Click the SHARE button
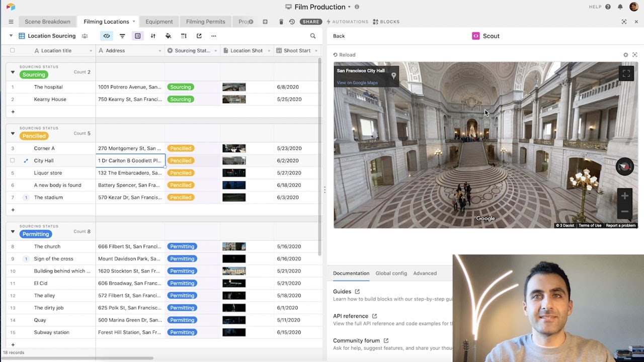Image resolution: width=644 pixels, height=362 pixels. (311, 22)
